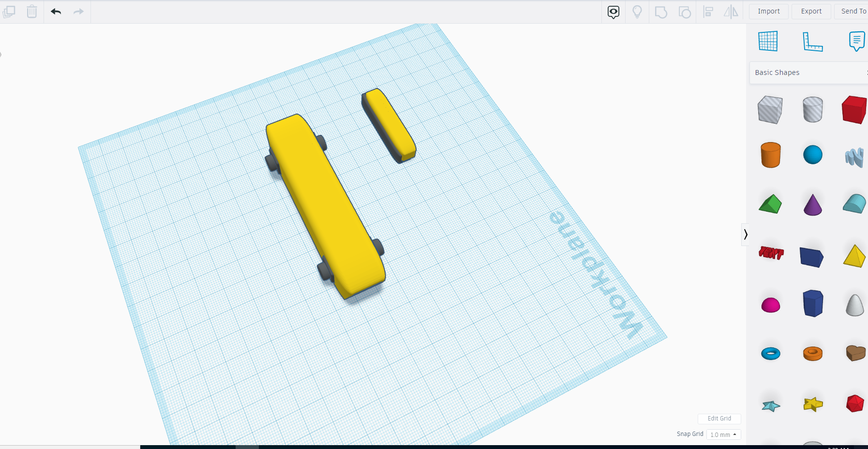Redo the last undone action
Viewport: 868px width, 449px height.
tap(78, 12)
